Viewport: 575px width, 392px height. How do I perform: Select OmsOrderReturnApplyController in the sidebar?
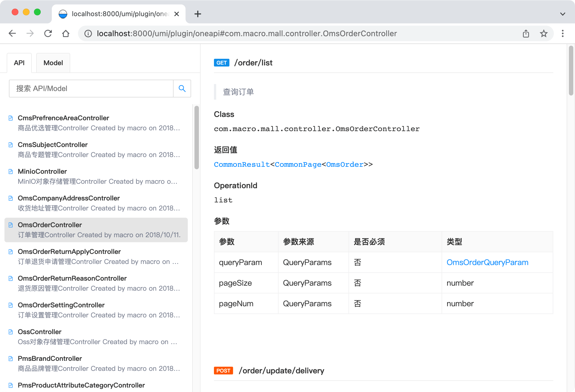coord(69,252)
